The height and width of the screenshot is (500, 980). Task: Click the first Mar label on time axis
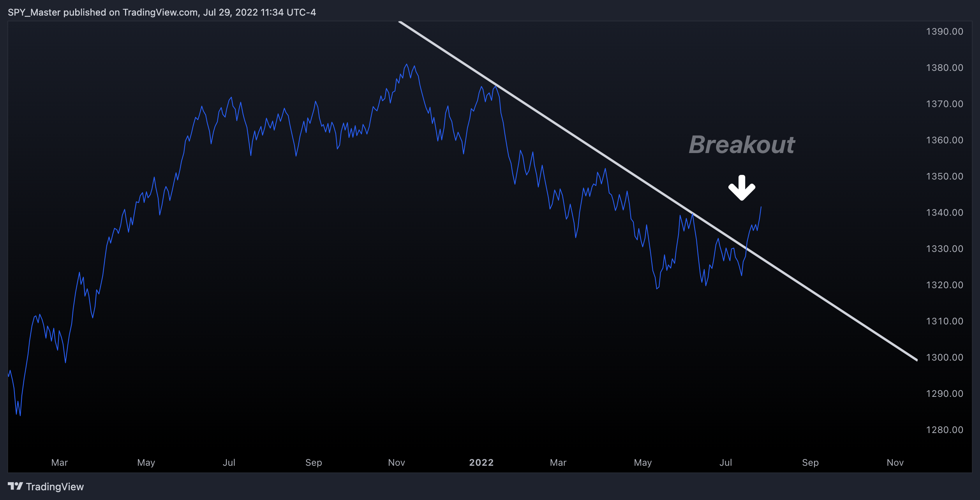click(x=60, y=463)
